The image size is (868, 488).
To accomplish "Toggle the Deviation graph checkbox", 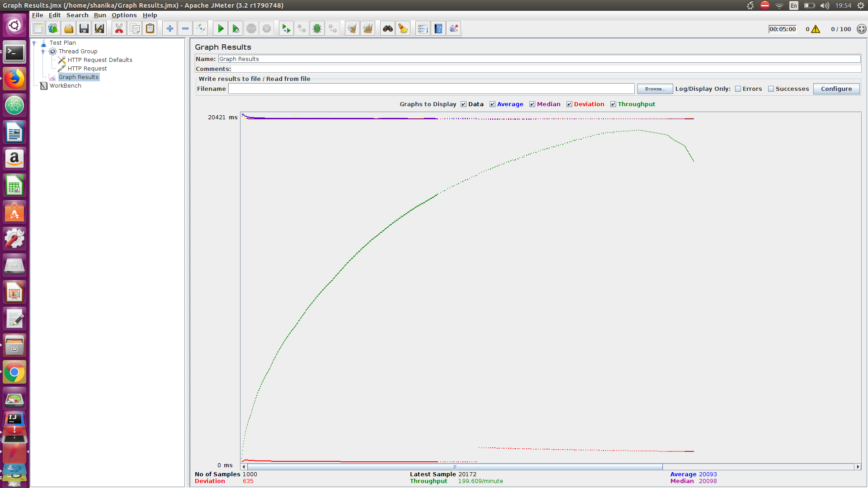I will 569,104.
